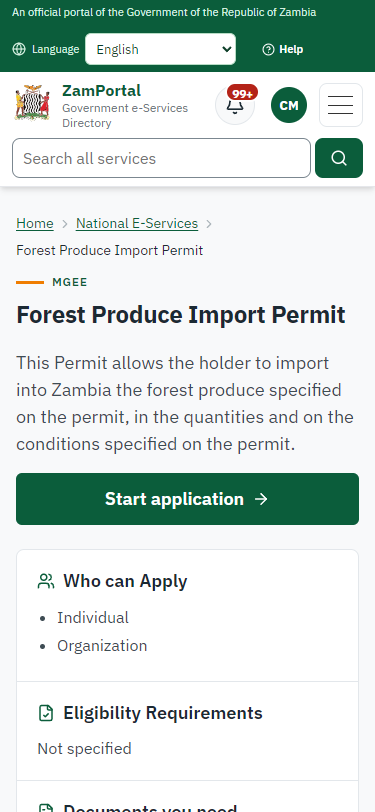This screenshot has height=812, width=375.
Task: Click the Eligibility Requirements document icon
Action: point(46,713)
